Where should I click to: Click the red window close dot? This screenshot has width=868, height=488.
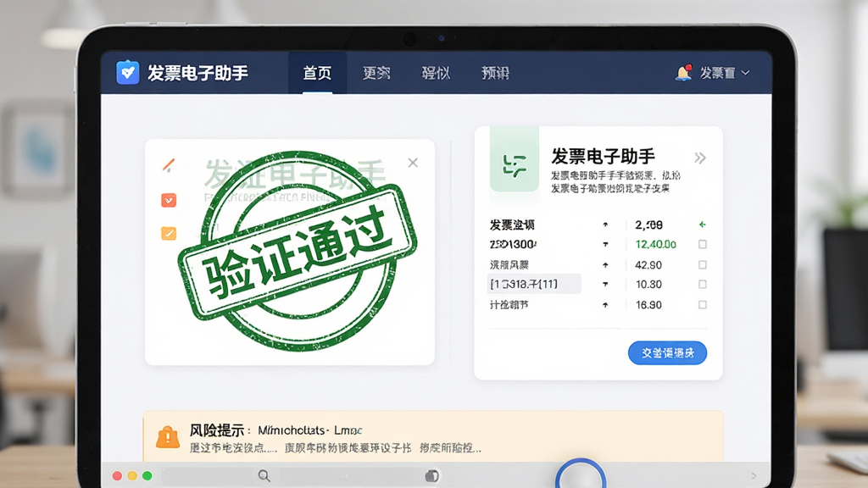click(x=117, y=476)
